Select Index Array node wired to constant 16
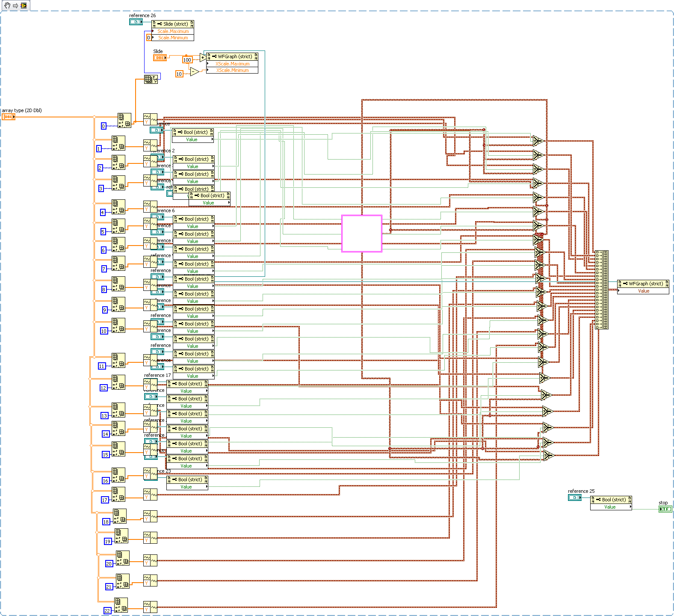This screenshot has height=616, width=674. [x=118, y=475]
